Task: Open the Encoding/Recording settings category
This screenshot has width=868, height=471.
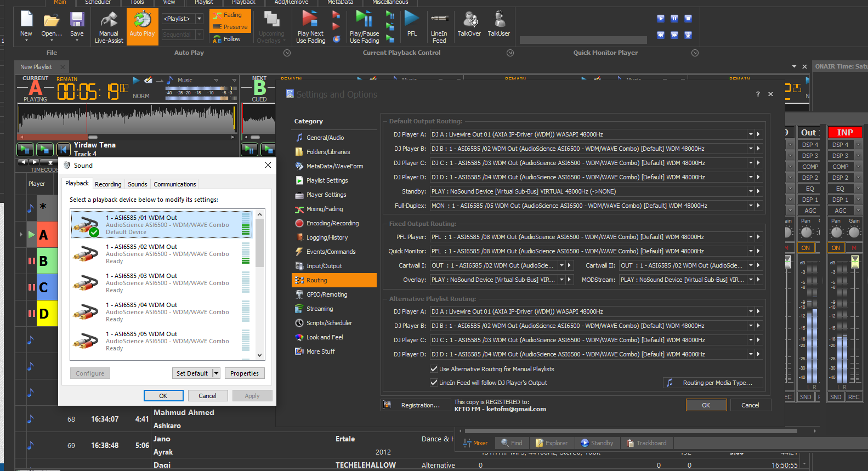Action: pyautogui.click(x=332, y=223)
